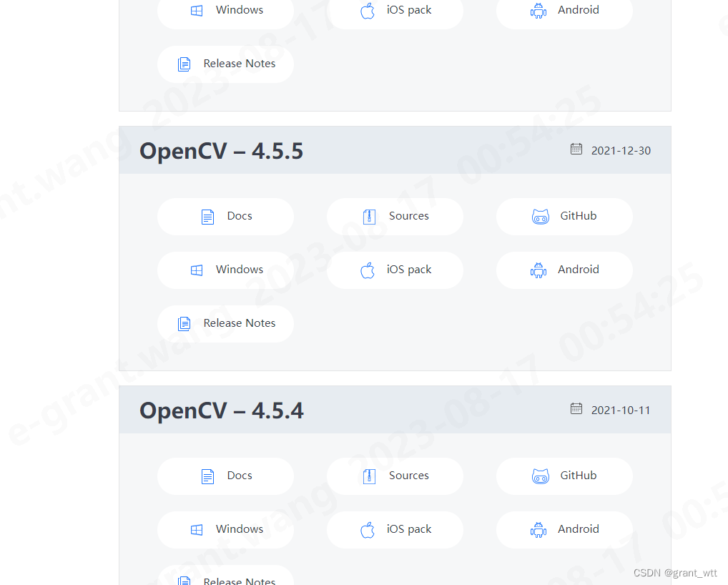Select the OpenCV – 4.5.4 heading

coord(221,411)
